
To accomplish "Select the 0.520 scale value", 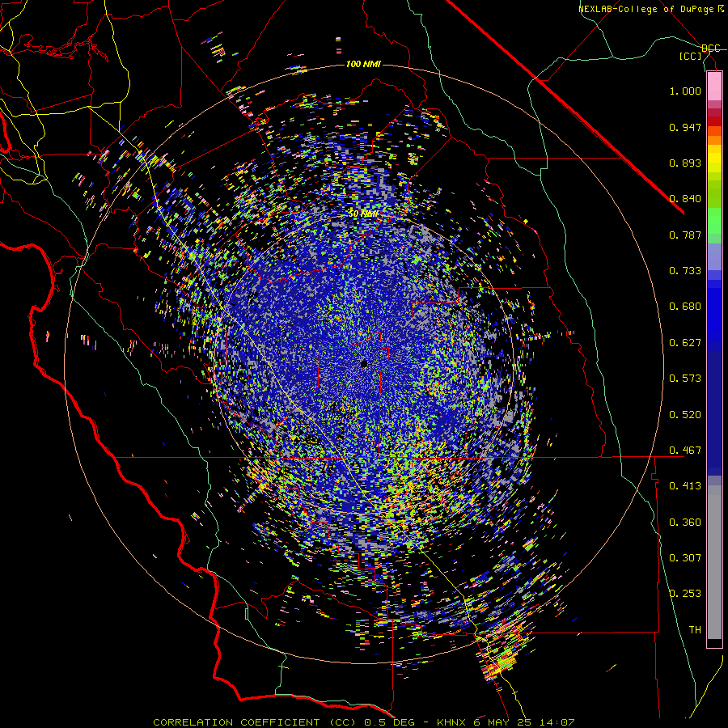I will click(x=685, y=415).
